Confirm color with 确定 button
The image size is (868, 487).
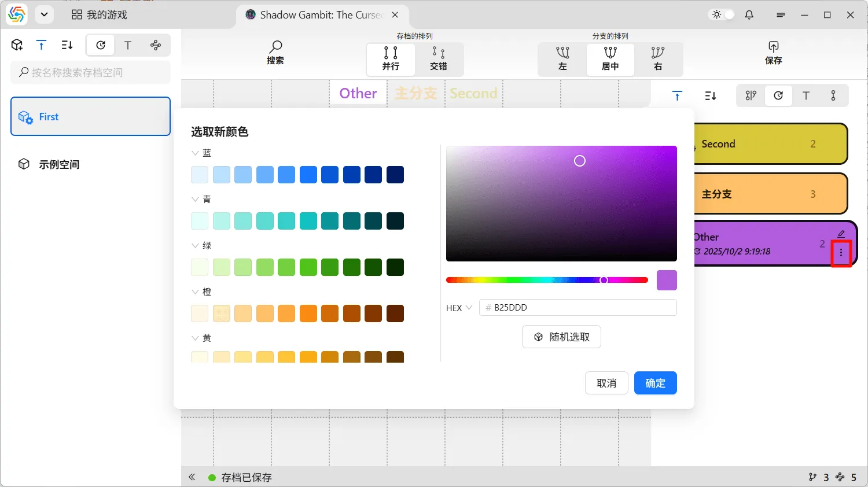click(x=655, y=383)
